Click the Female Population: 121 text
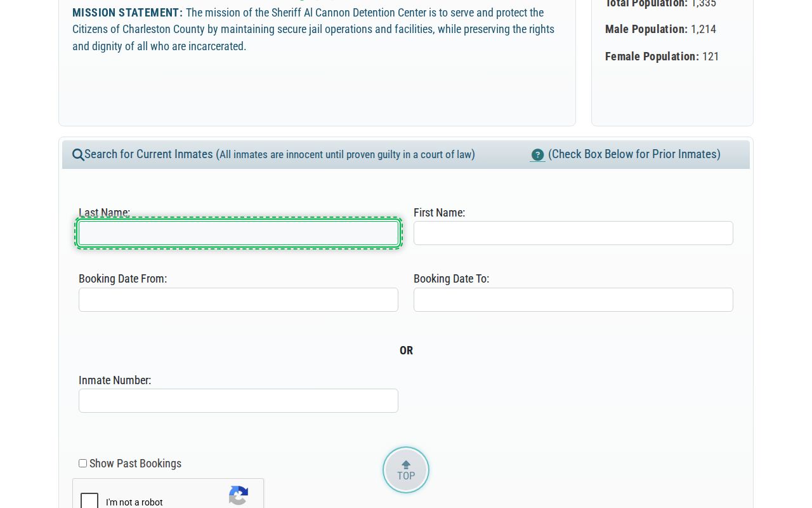The width and height of the screenshot is (812, 508). coord(662,57)
